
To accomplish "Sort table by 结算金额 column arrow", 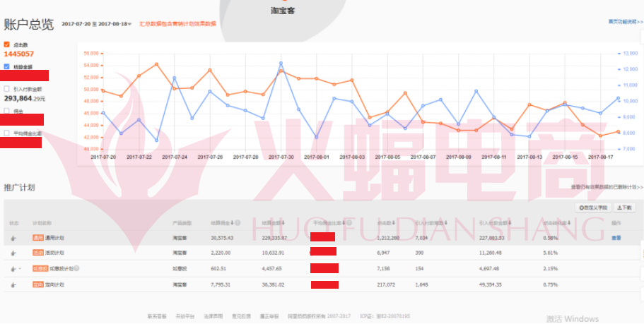I will [x=283, y=223].
